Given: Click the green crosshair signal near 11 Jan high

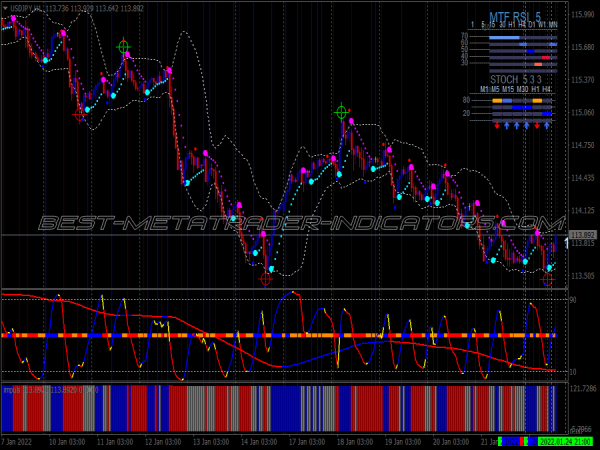Looking at the screenshot, I should (123, 47).
